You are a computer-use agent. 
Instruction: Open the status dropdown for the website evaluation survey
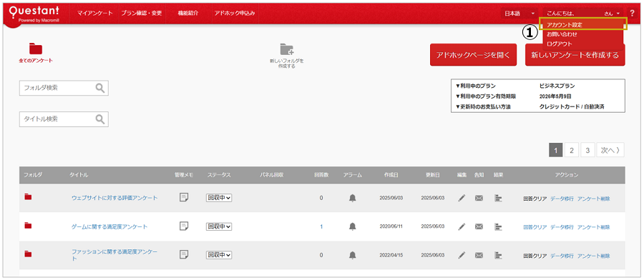[x=219, y=198]
